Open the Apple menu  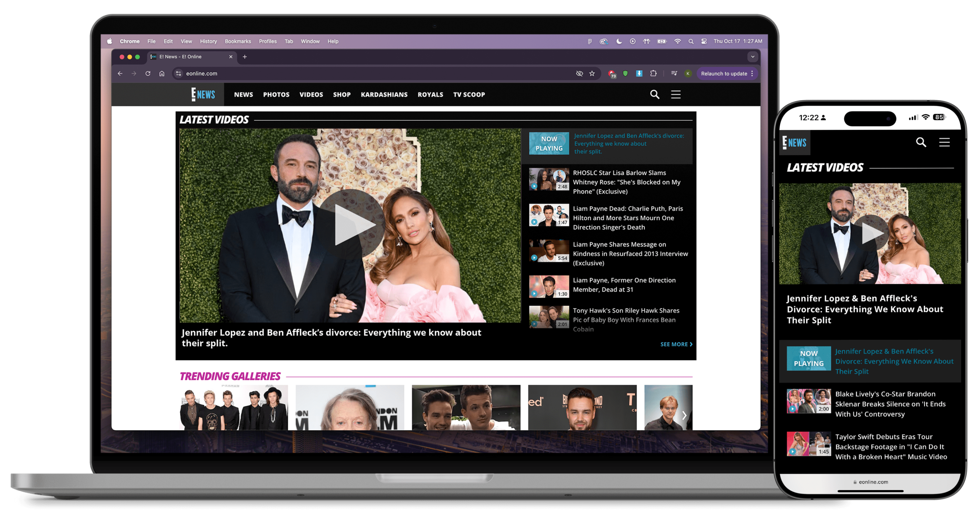click(109, 41)
